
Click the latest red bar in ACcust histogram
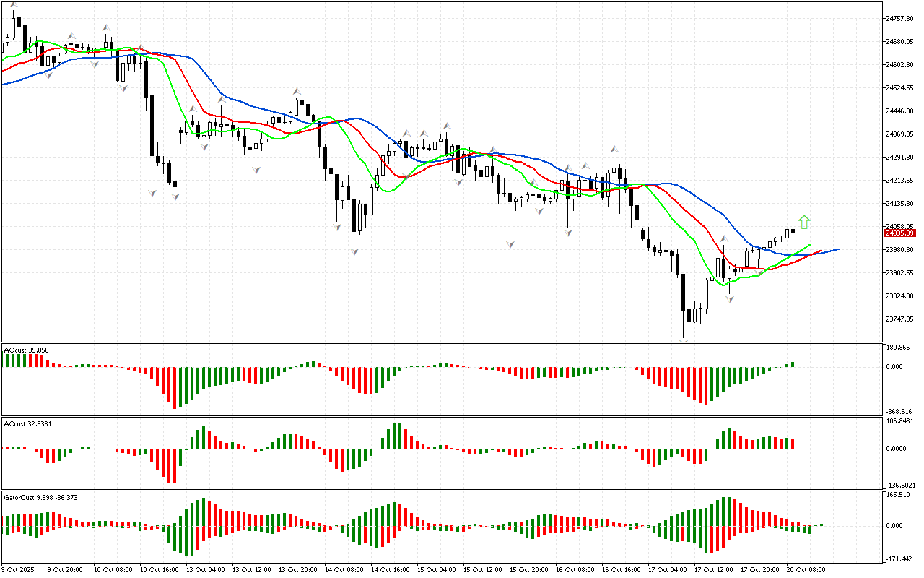click(792, 443)
